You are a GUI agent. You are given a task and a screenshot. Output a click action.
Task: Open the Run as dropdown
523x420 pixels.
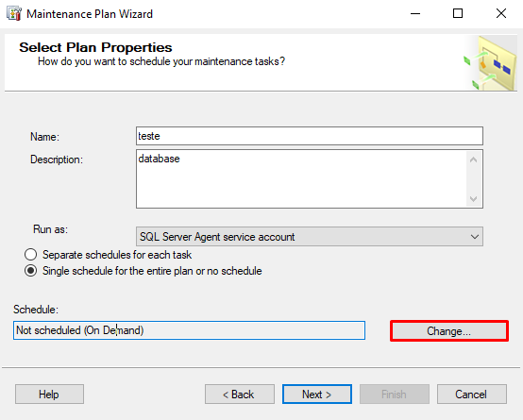tap(310, 237)
